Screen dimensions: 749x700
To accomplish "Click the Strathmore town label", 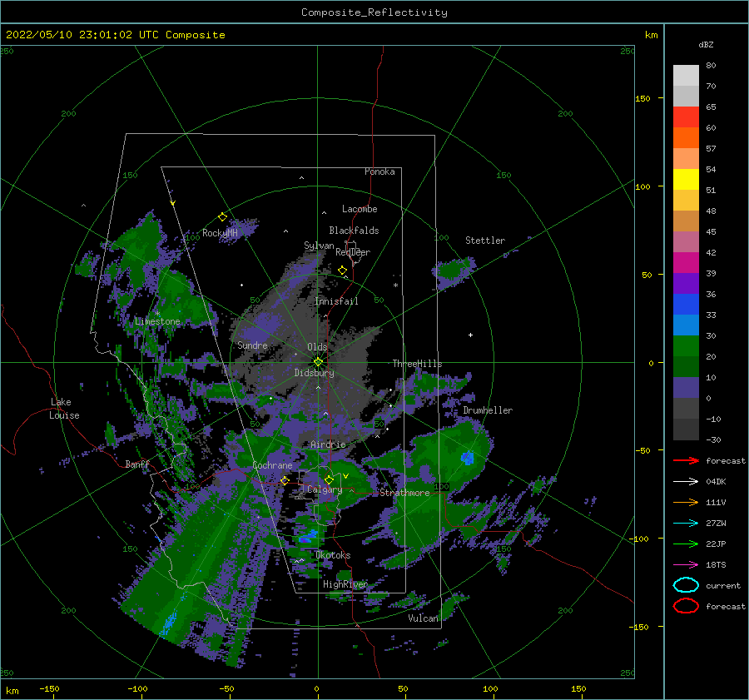I will click(404, 493).
